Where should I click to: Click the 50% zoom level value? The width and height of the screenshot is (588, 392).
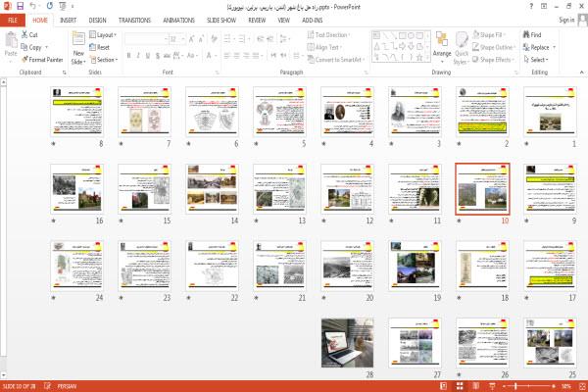(x=566, y=386)
